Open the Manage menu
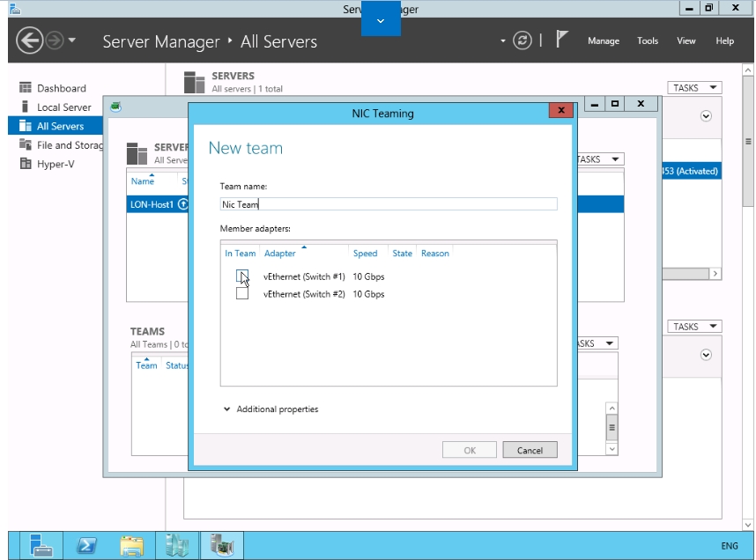Viewport: 756px width, 560px height. point(604,41)
